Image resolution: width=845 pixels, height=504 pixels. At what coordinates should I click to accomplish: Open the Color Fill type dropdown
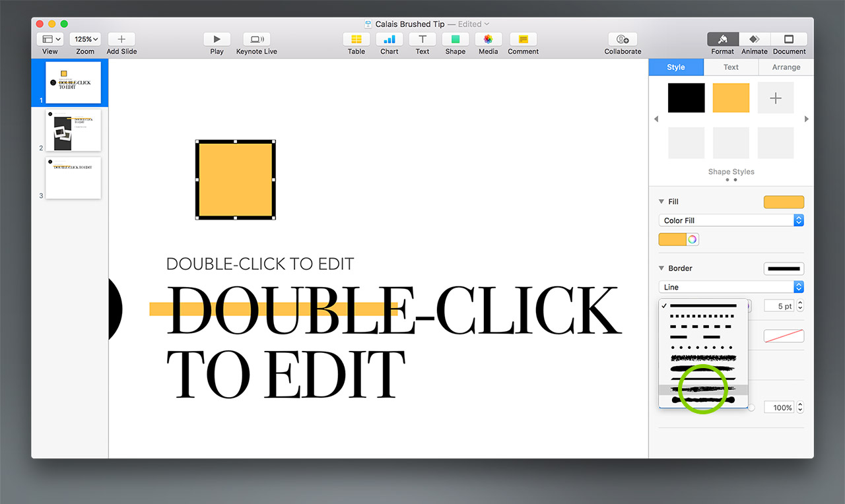(x=731, y=220)
